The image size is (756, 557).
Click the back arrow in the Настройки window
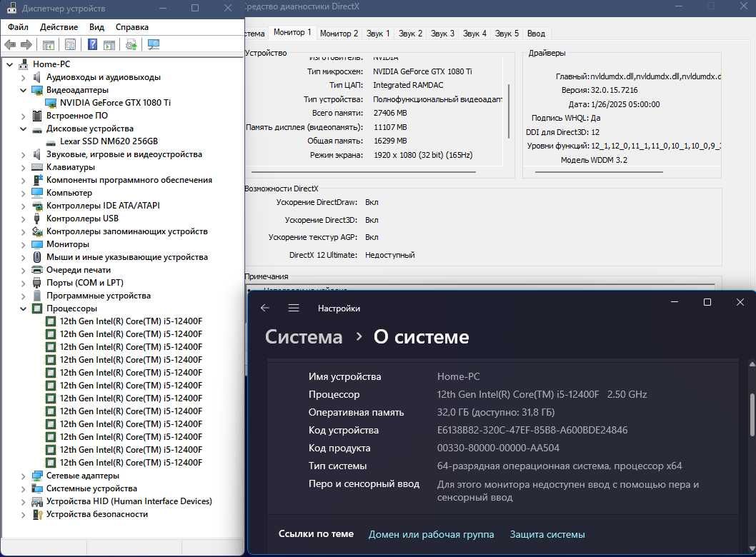[264, 308]
